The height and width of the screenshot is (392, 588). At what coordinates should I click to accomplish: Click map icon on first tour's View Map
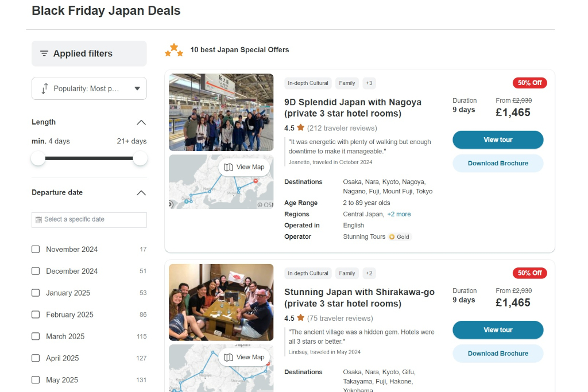point(229,167)
